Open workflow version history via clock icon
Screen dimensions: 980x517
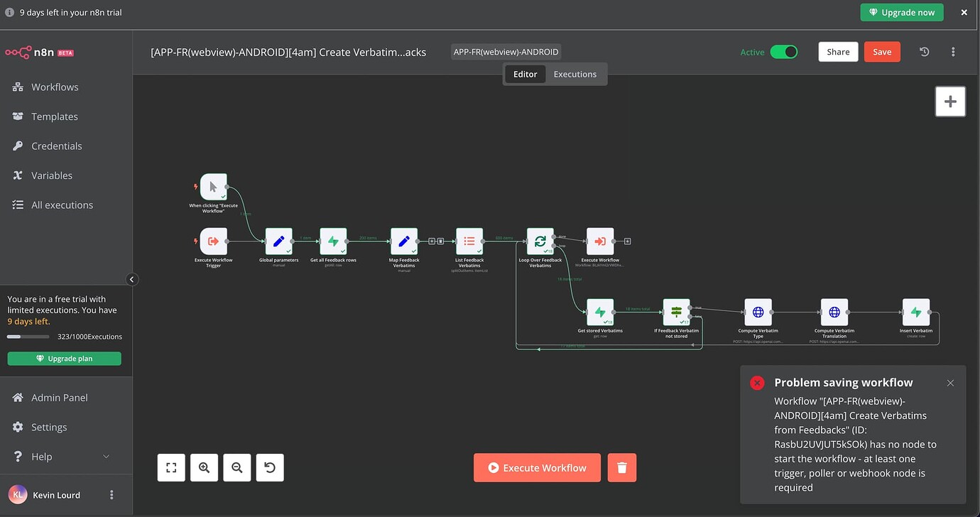tap(924, 51)
